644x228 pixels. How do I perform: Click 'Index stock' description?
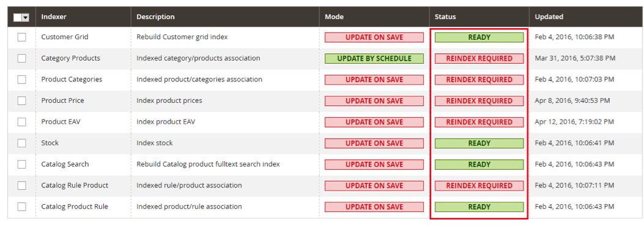point(155,143)
